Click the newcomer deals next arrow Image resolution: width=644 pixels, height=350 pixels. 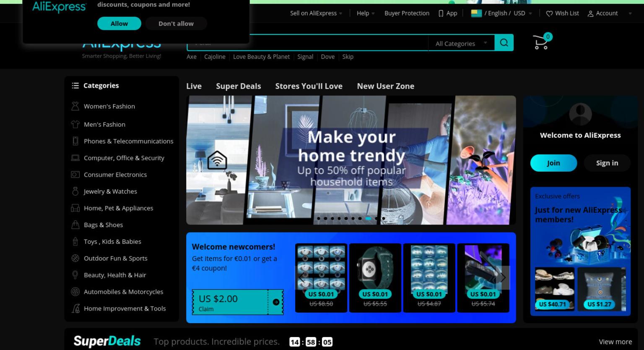(x=503, y=277)
